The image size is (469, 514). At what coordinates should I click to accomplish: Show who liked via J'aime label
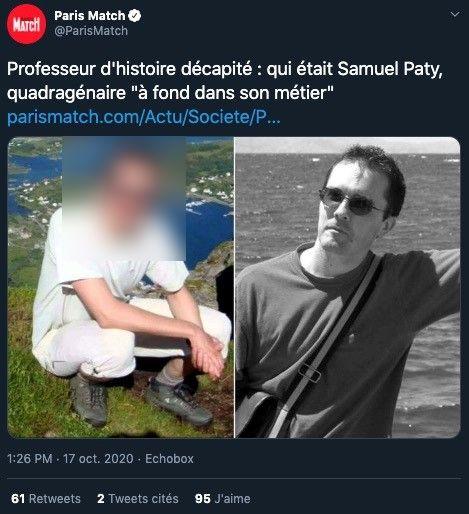tap(232, 499)
